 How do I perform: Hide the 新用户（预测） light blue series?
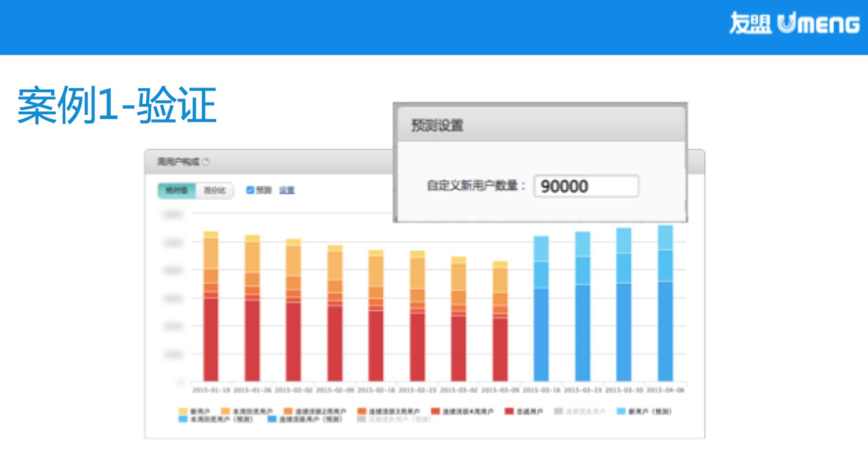pyautogui.click(x=621, y=411)
